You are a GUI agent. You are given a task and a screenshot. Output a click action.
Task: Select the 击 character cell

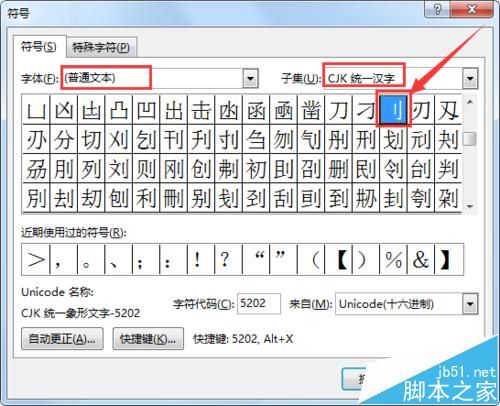pyautogui.click(x=201, y=110)
